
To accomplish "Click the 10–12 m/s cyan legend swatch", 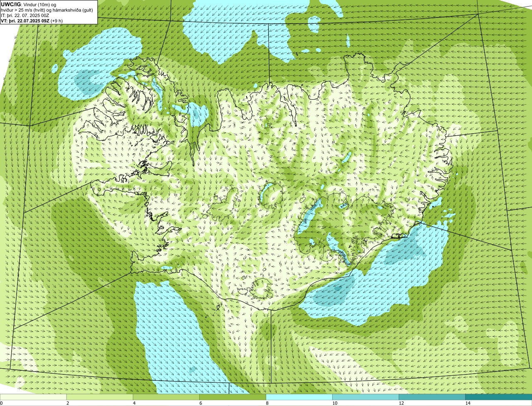I will 366,397.
